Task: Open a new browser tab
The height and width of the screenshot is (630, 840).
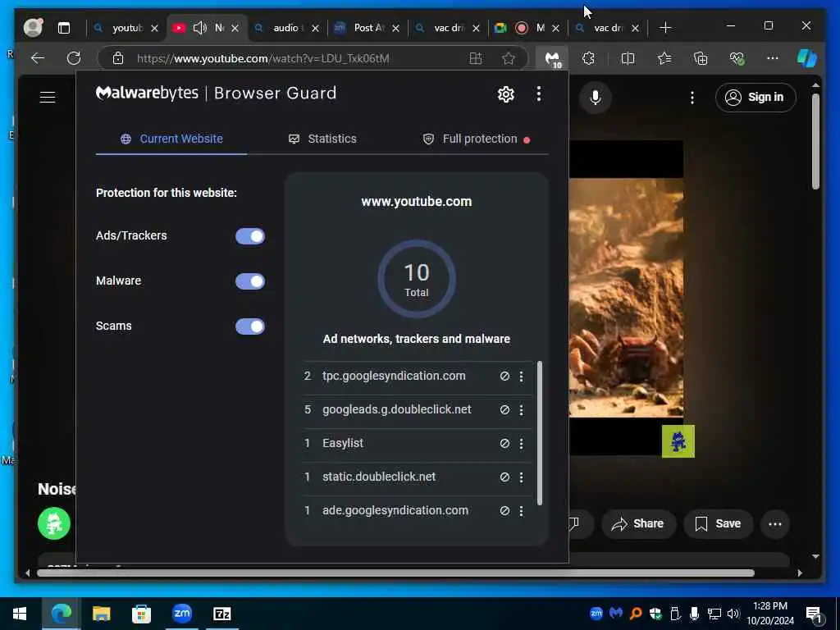Action: [x=664, y=28]
